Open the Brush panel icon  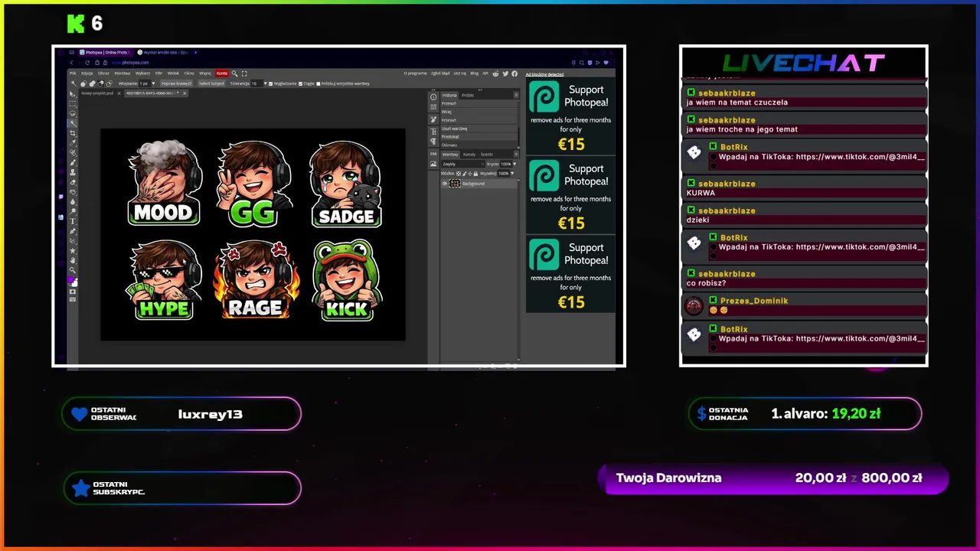coord(433,119)
